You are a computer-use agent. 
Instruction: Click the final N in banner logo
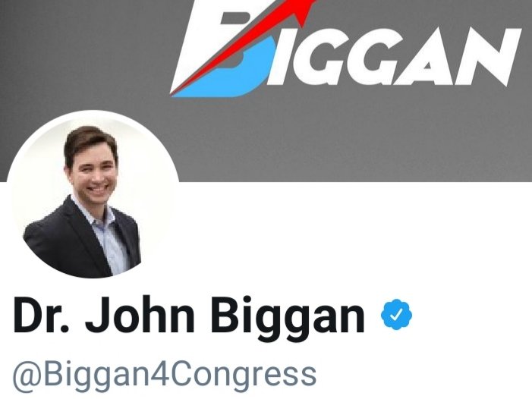pos(486,57)
